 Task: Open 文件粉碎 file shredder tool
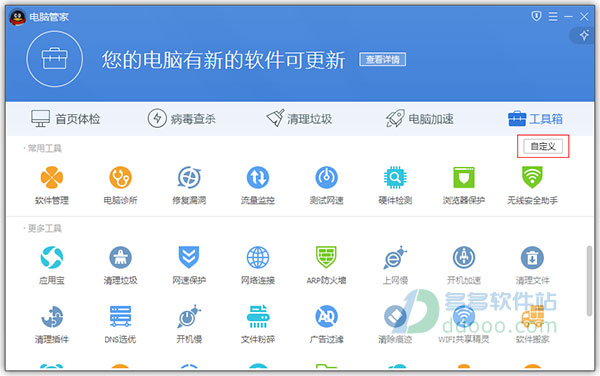pyautogui.click(x=258, y=324)
